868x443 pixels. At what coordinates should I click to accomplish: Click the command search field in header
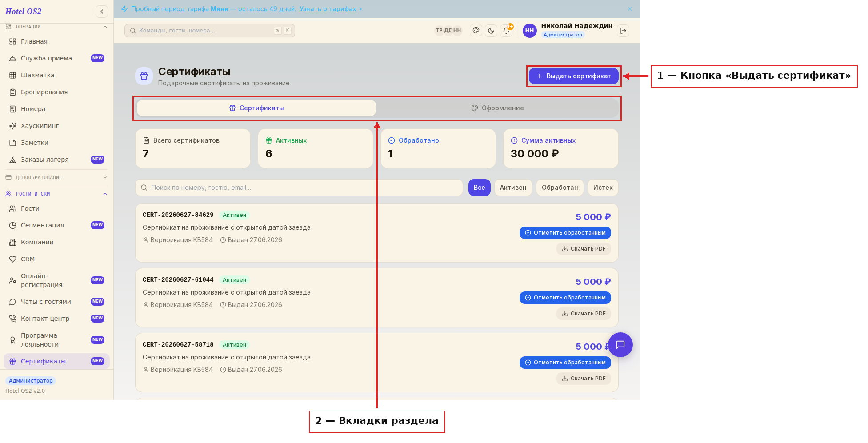pos(210,31)
